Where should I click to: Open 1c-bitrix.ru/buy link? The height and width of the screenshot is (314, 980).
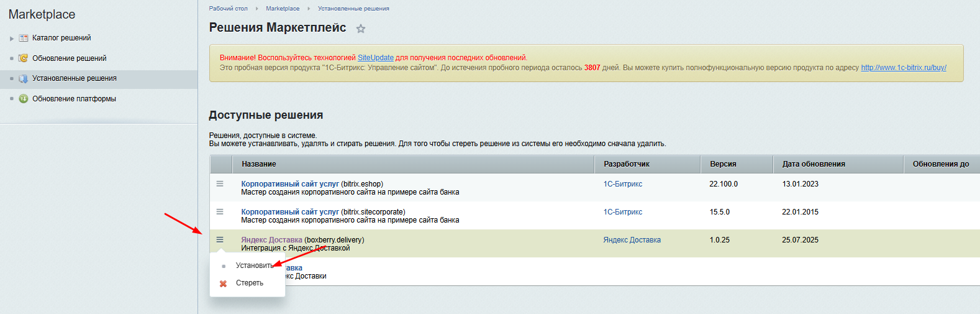point(904,68)
